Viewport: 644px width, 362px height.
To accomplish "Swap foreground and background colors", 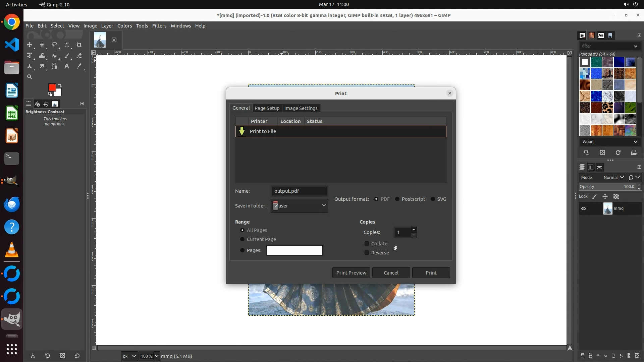I will (x=60, y=85).
